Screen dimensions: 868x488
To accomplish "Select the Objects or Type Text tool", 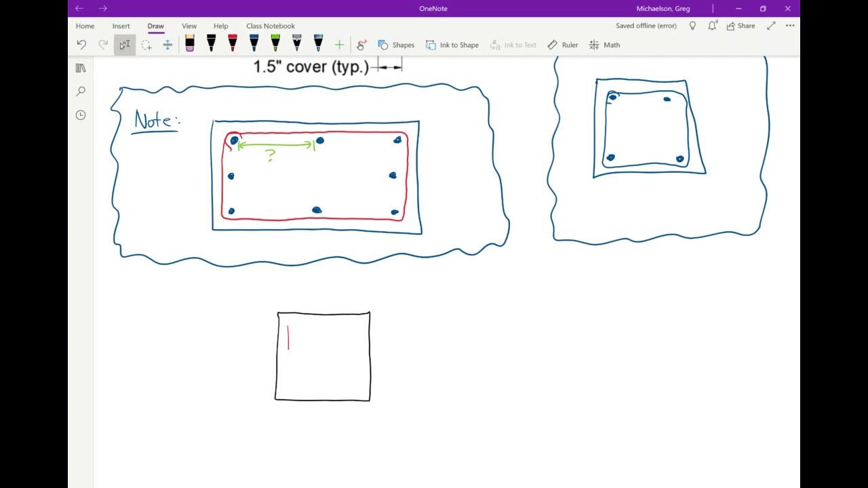I will (125, 45).
